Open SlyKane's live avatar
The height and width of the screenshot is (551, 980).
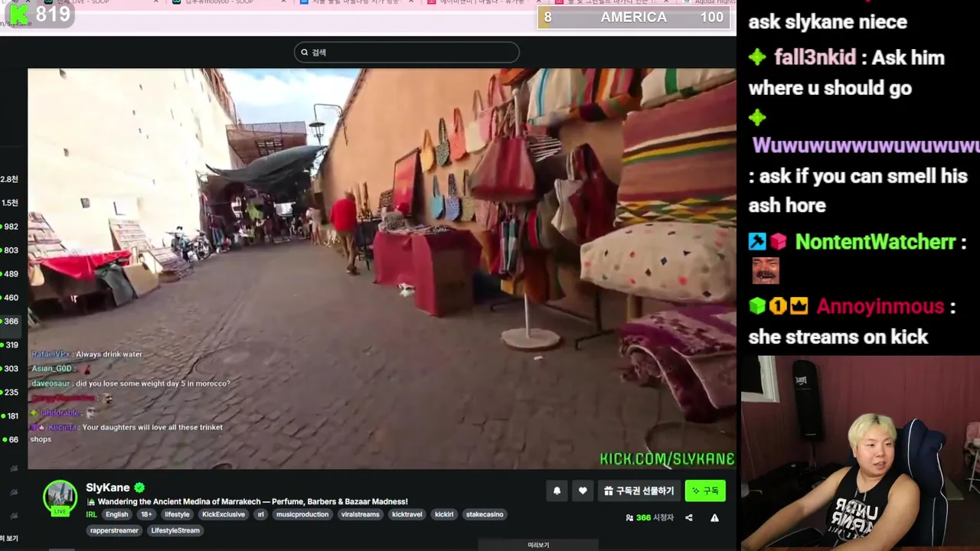click(60, 497)
